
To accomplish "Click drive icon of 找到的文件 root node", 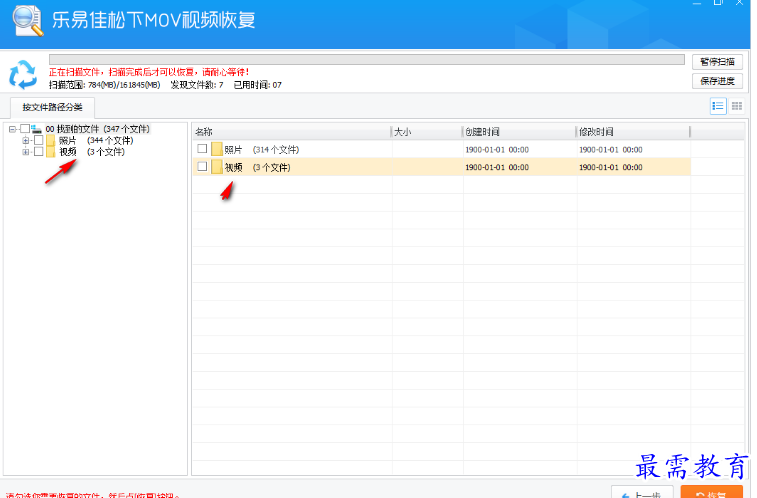I will [37, 129].
